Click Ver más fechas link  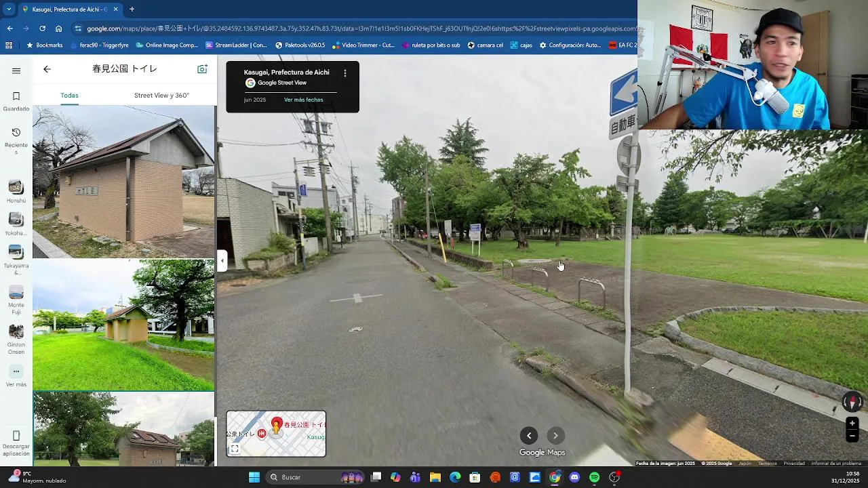[x=303, y=100]
